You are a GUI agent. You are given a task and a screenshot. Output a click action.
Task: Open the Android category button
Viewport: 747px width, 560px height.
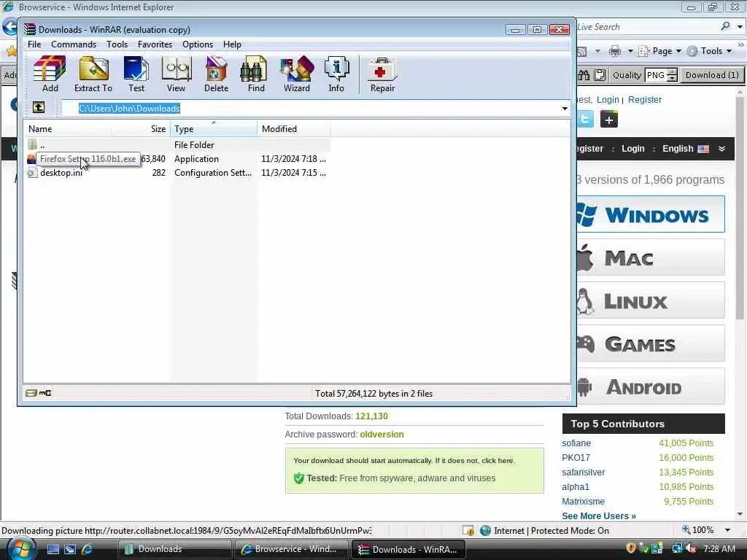pyautogui.click(x=650, y=386)
